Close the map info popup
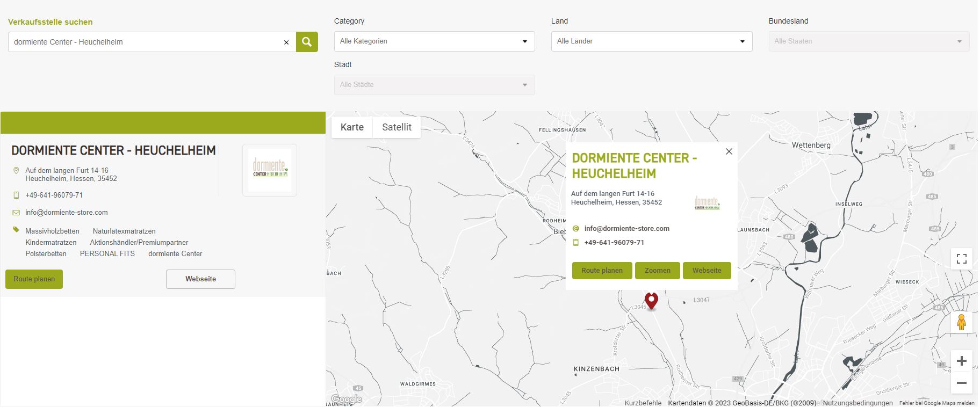The height and width of the screenshot is (407, 980). click(729, 151)
